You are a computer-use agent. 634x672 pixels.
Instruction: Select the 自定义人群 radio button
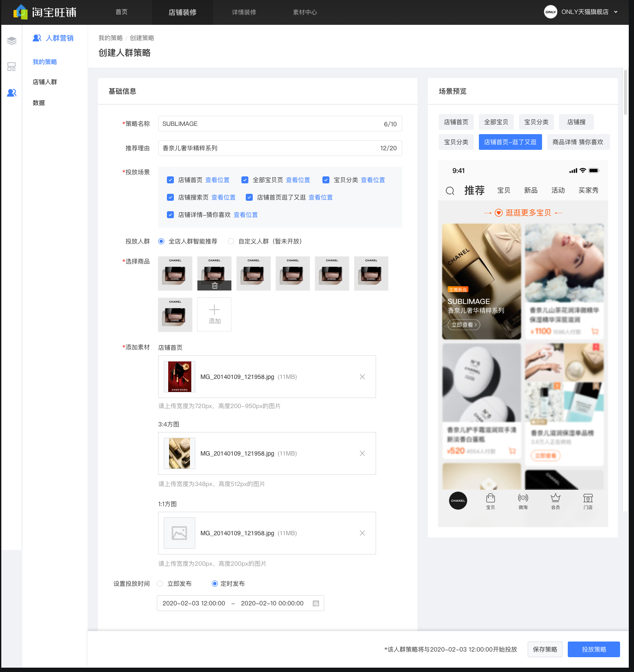pyautogui.click(x=231, y=241)
